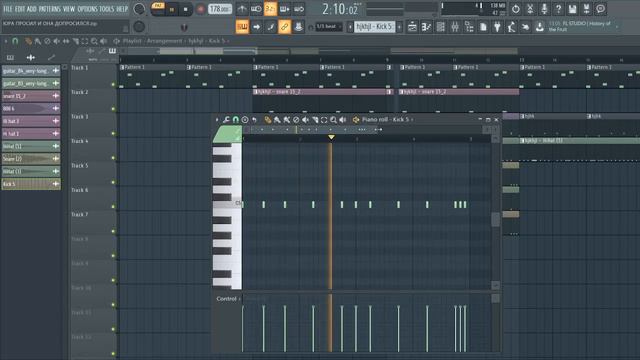Click the pause/play transport button
The width and height of the screenshot is (640, 360).
click(172, 9)
